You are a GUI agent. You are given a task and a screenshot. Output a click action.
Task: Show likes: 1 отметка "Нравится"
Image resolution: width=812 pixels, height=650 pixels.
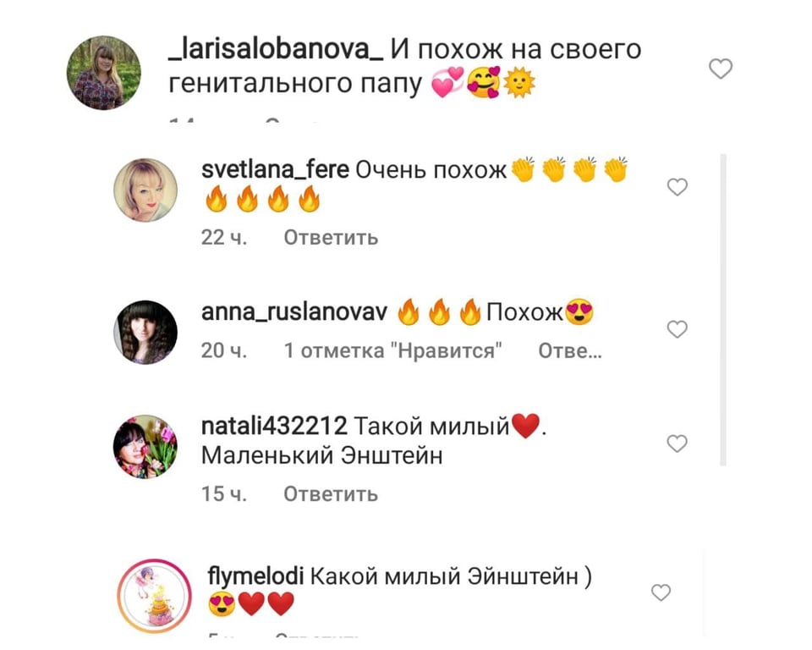point(393,351)
